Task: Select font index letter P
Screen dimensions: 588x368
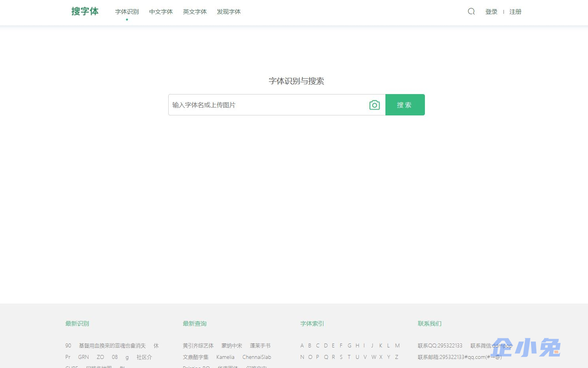Action: click(x=317, y=357)
